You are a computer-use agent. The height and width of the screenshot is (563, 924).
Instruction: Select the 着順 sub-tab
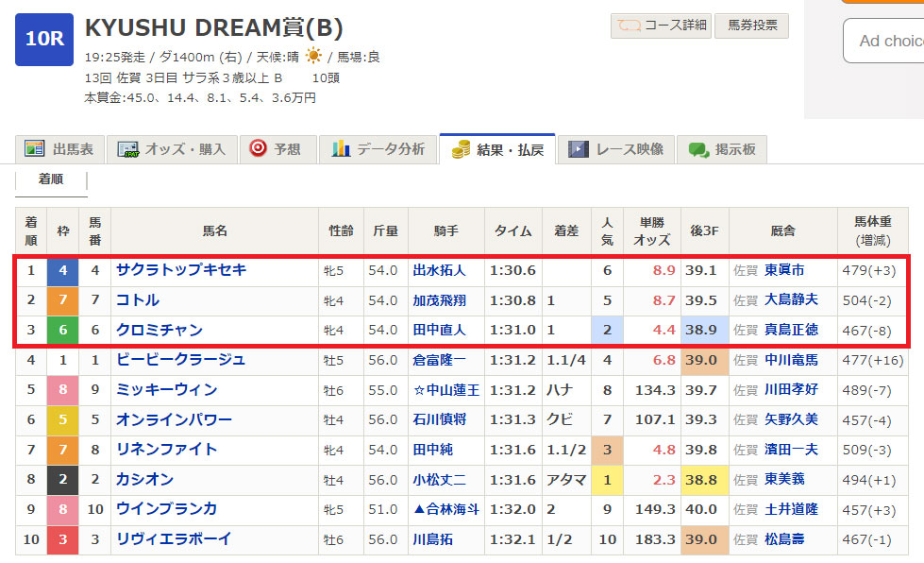point(51,179)
